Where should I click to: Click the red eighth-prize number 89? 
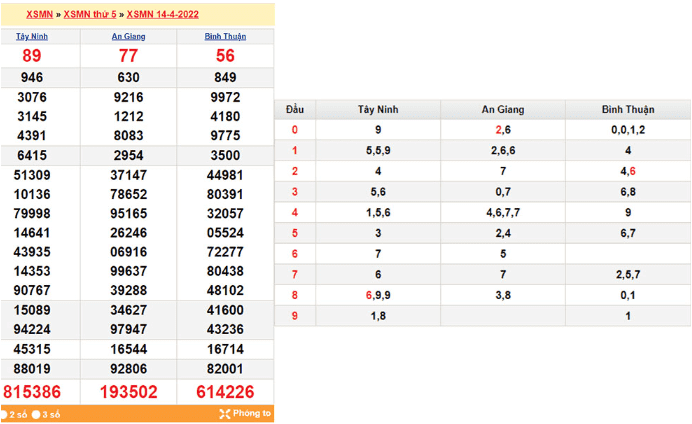[x=32, y=56]
